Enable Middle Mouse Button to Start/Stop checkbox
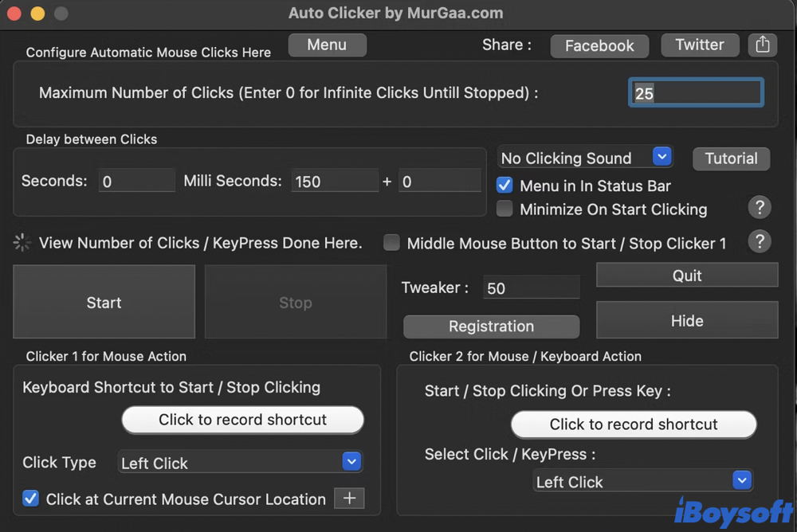Image resolution: width=797 pixels, height=532 pixels. 391,243
